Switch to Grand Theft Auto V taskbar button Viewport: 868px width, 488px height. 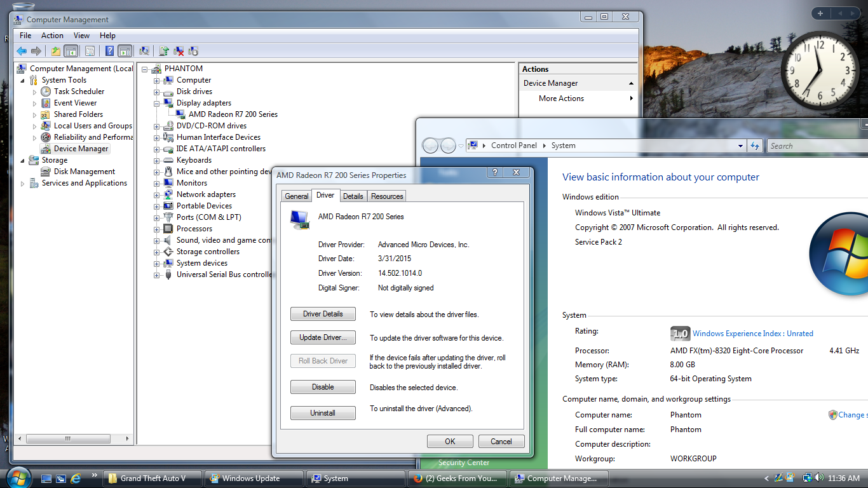tap(153, 478)
